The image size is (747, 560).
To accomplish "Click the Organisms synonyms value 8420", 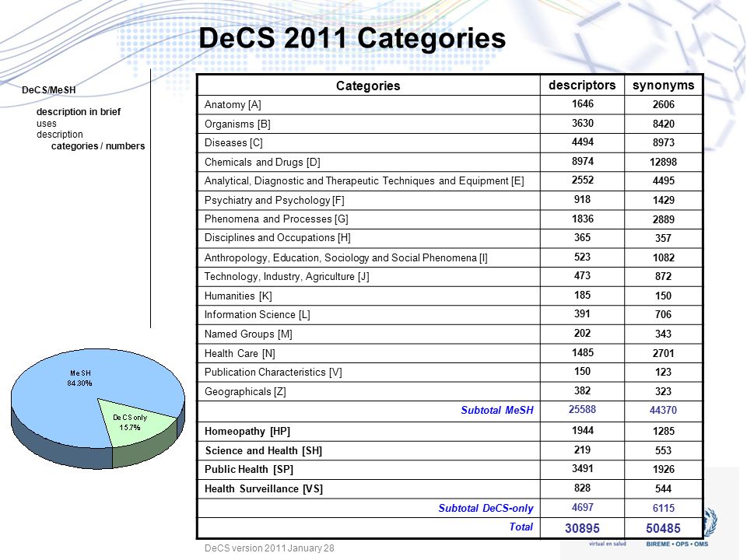I will tap(663, 124).
